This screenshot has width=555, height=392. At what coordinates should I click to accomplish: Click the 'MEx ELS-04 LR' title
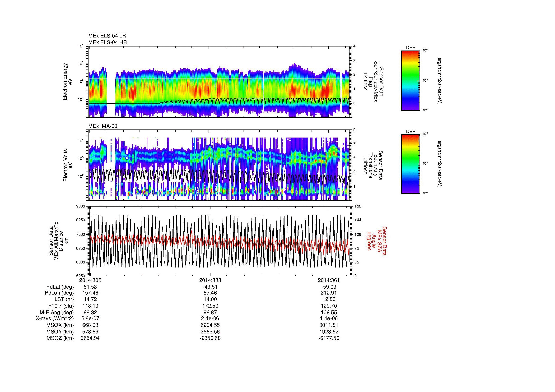pyautogui.click(x=107, y=36)
